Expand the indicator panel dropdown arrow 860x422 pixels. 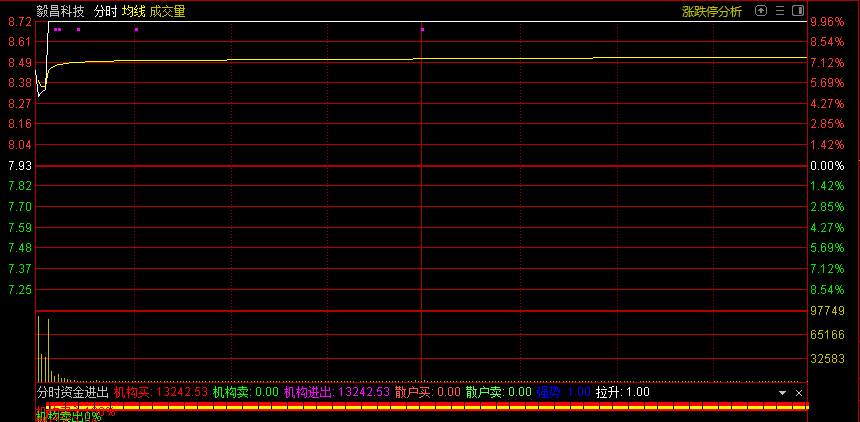[x=783, y=393]
